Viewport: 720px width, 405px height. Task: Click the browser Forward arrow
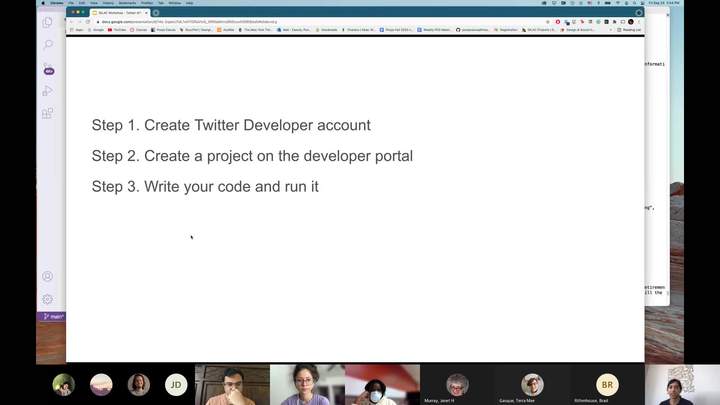pyautogui.click(x=79, y=22)
